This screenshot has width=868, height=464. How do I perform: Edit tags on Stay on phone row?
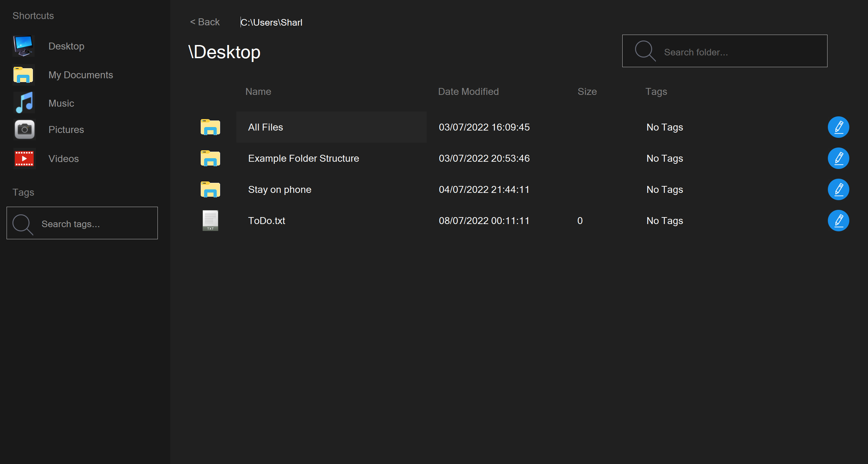click(838, 189)
